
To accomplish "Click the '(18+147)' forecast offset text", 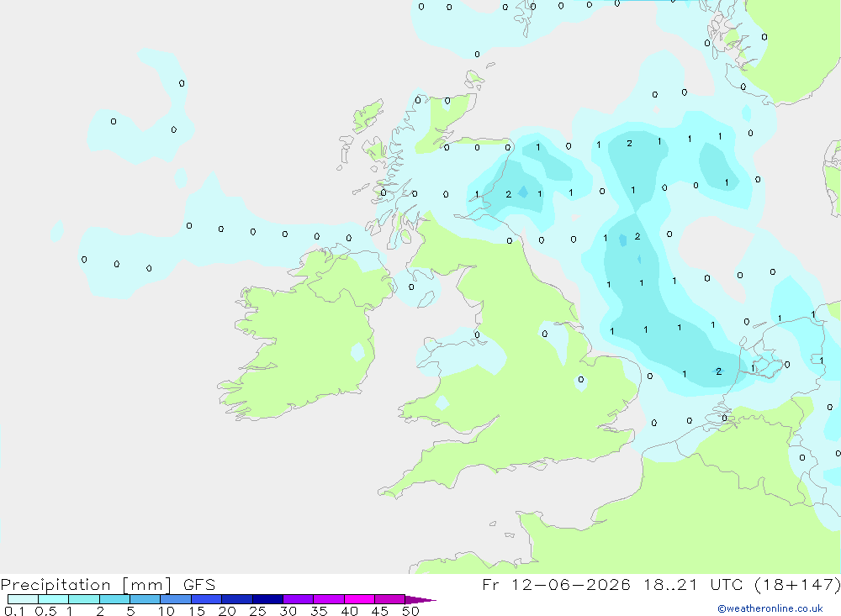I will (x=797, y=585).
